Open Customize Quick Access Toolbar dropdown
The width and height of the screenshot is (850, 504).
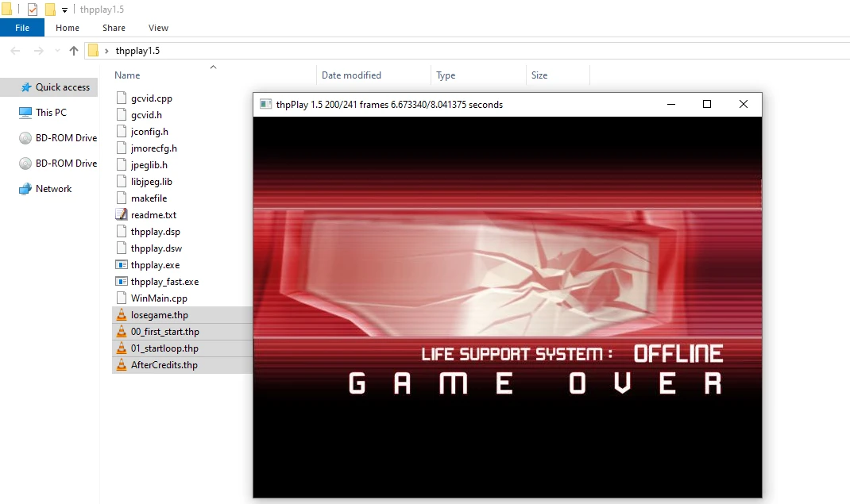(64, 10)
